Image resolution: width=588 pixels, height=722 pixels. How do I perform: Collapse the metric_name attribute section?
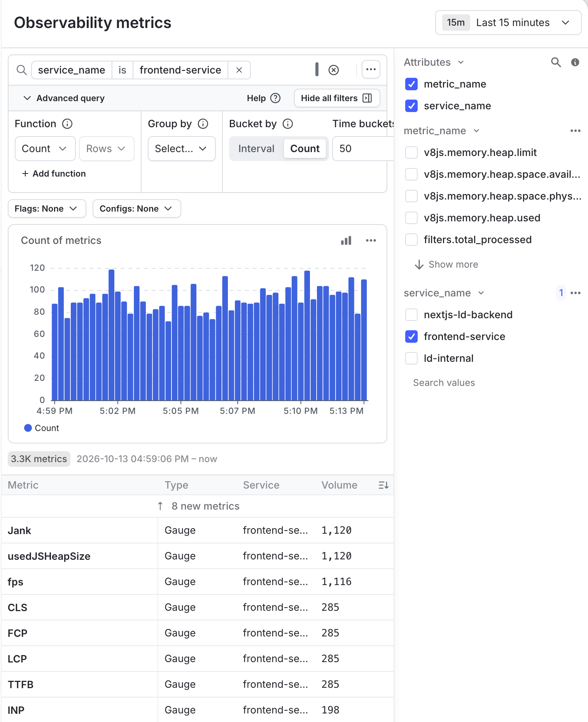point(442,131)
